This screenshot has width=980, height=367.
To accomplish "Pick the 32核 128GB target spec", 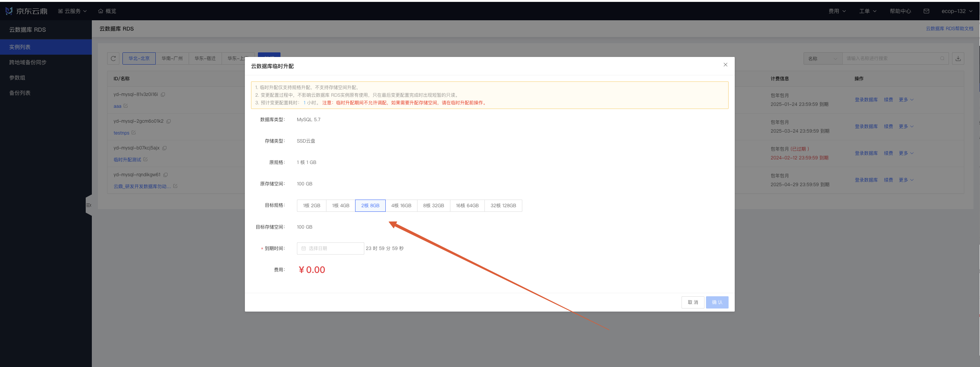I will pos(503,206).
